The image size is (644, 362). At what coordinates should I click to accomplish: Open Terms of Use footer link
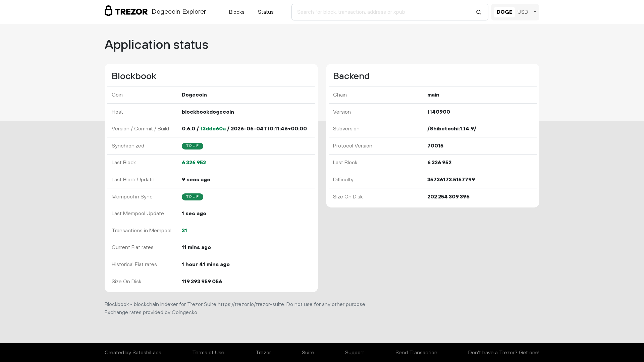point(208,353)
